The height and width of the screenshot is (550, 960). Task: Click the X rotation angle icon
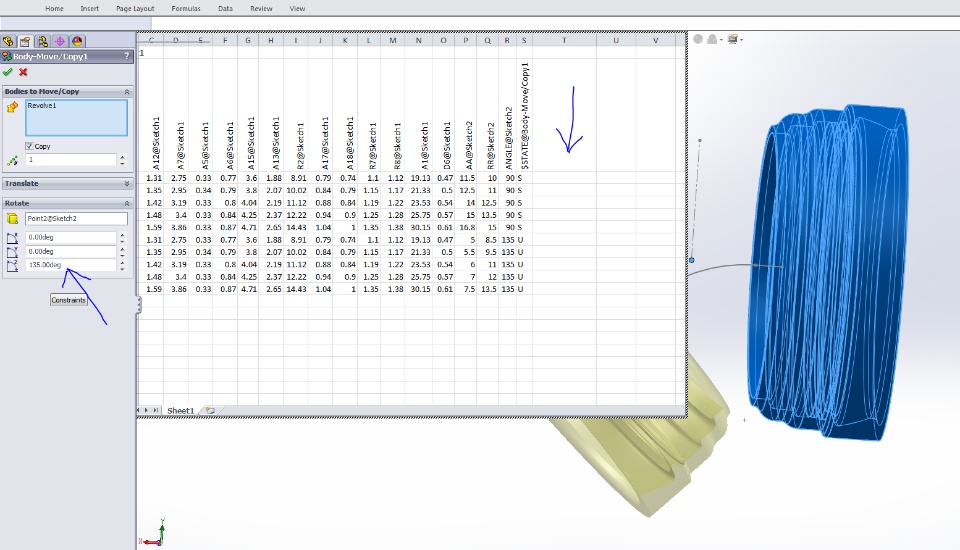coord(12,238)
